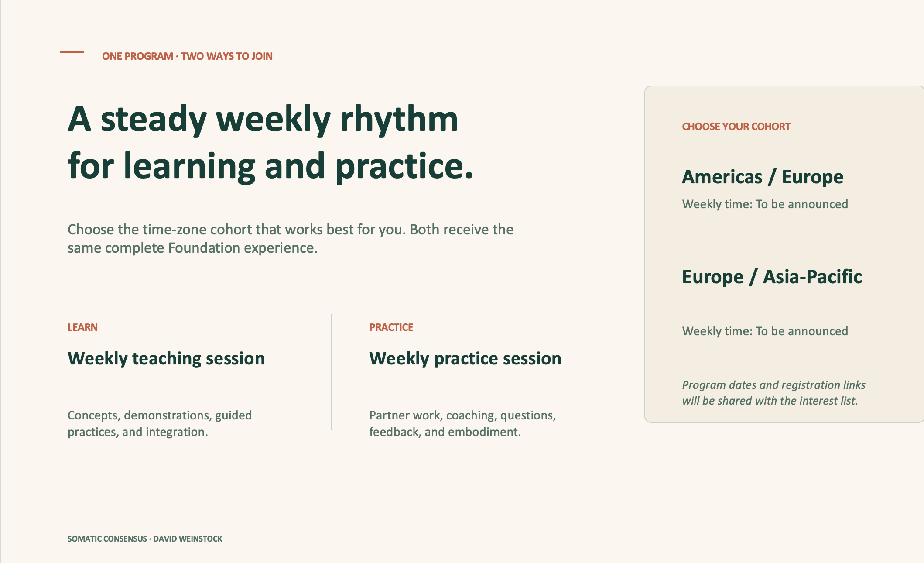
Task: Click the short orange accent line beside the tagline
Action: (72, 52)
